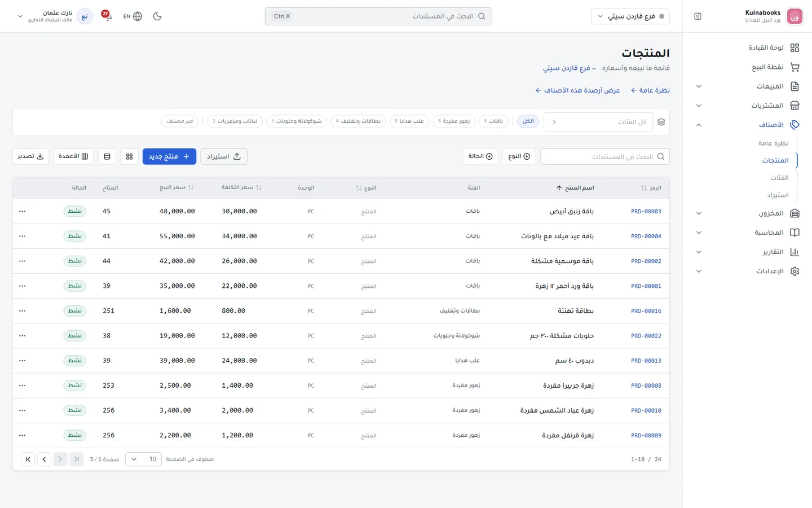Open row actions for PRD-00009
Image resolution: width=812 pixels, height=508 pixels.
23,436
